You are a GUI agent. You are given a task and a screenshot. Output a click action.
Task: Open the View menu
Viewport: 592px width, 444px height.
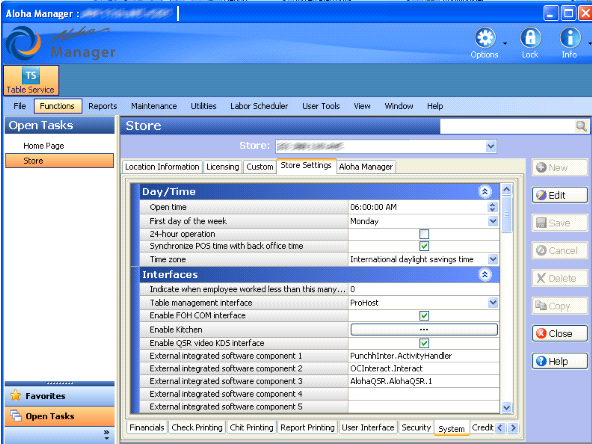point(362,106)
